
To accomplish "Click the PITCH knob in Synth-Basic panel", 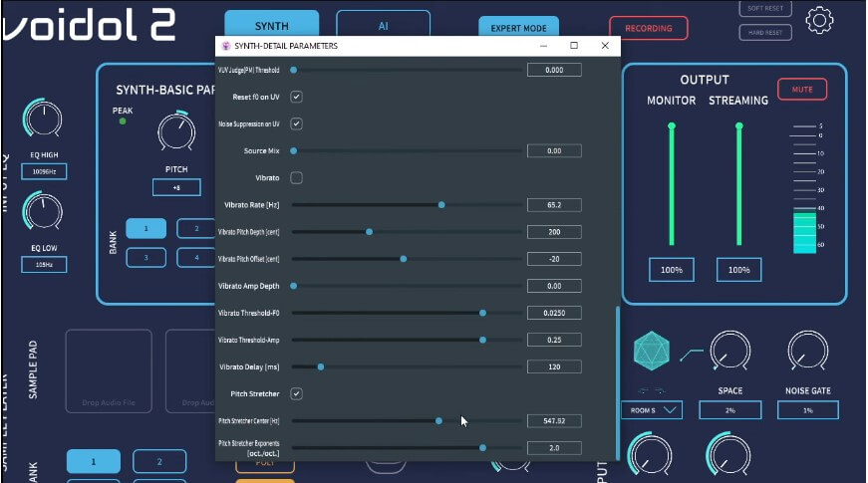I will [176, 131].
